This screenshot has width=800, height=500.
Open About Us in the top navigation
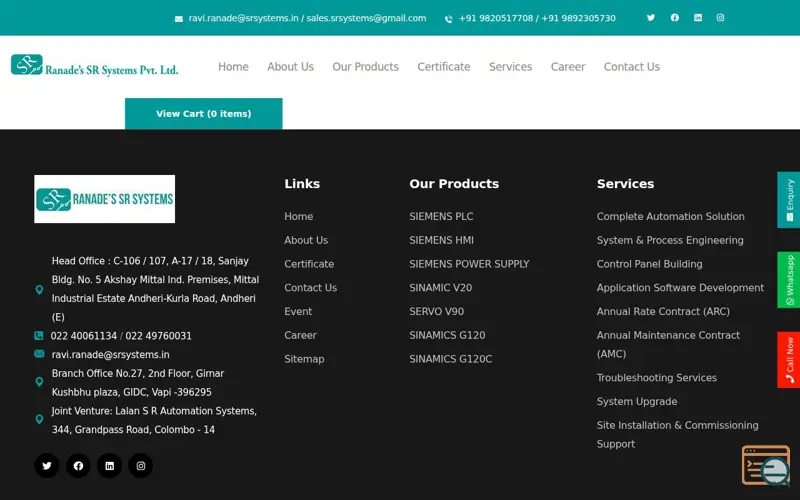click(290, 67)
